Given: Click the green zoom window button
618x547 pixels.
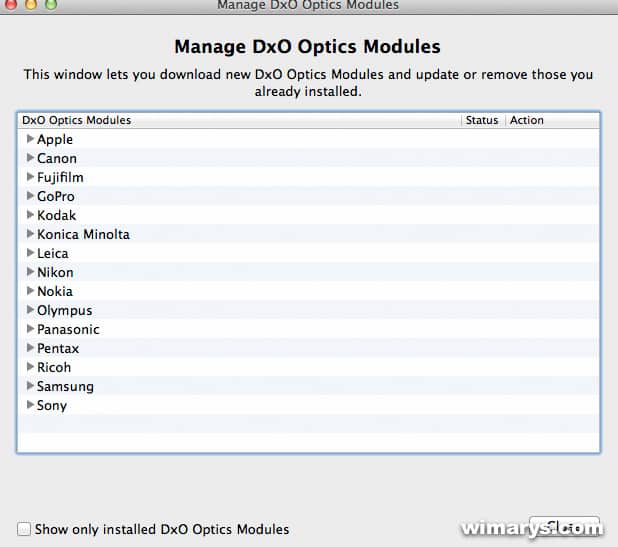Looking at the screenshot, I should pos(51,4).
